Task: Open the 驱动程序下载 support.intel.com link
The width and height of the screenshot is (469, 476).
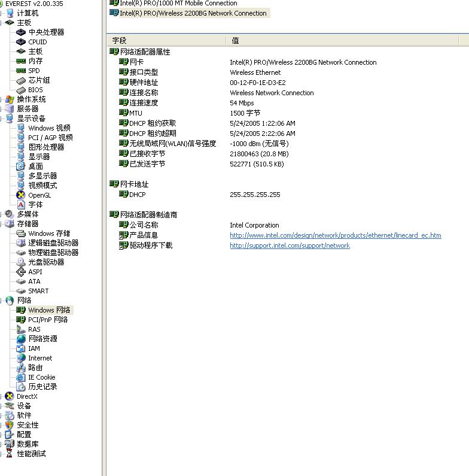Action: [290, 245]
